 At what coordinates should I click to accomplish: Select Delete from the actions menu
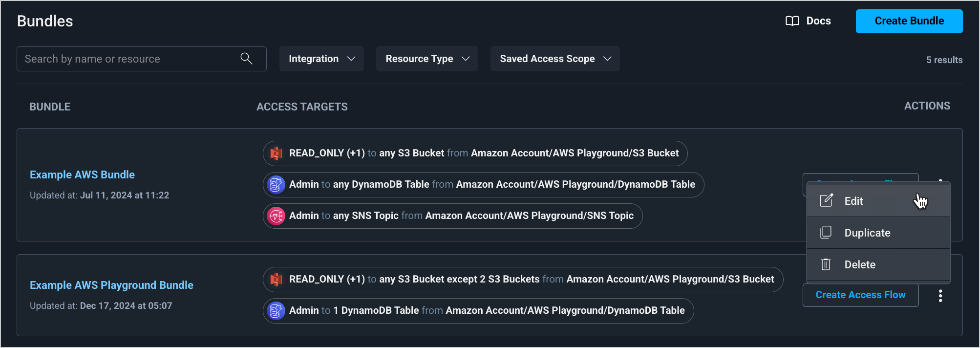860,264
